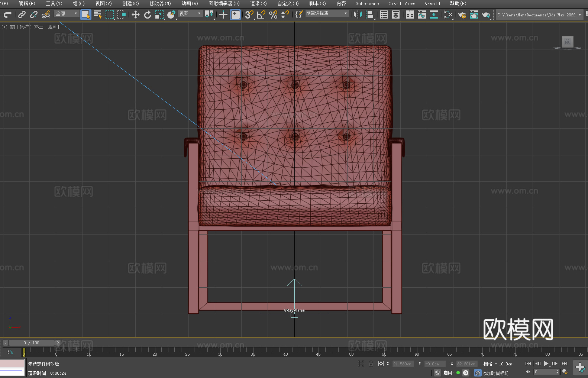588x378 pixels.
Task: Toggle Keyboard Shortcut Override icon
Action: click(235, 14)
